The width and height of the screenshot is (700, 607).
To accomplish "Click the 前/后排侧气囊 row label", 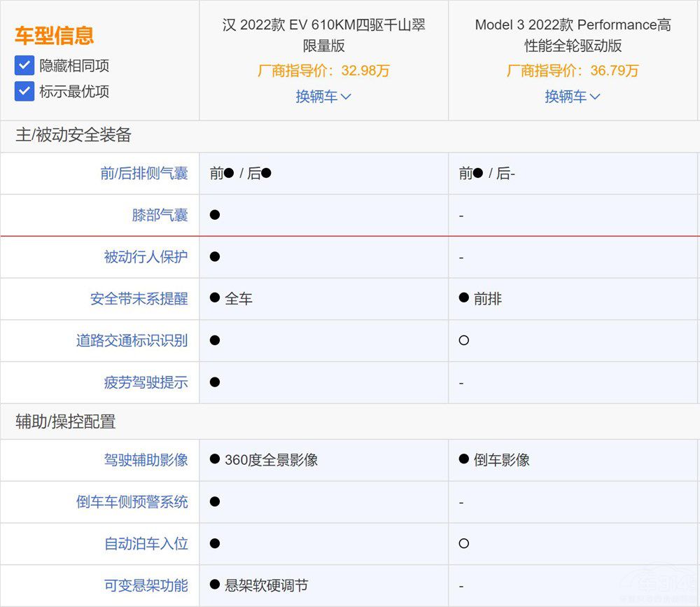I will coord(144,174).
